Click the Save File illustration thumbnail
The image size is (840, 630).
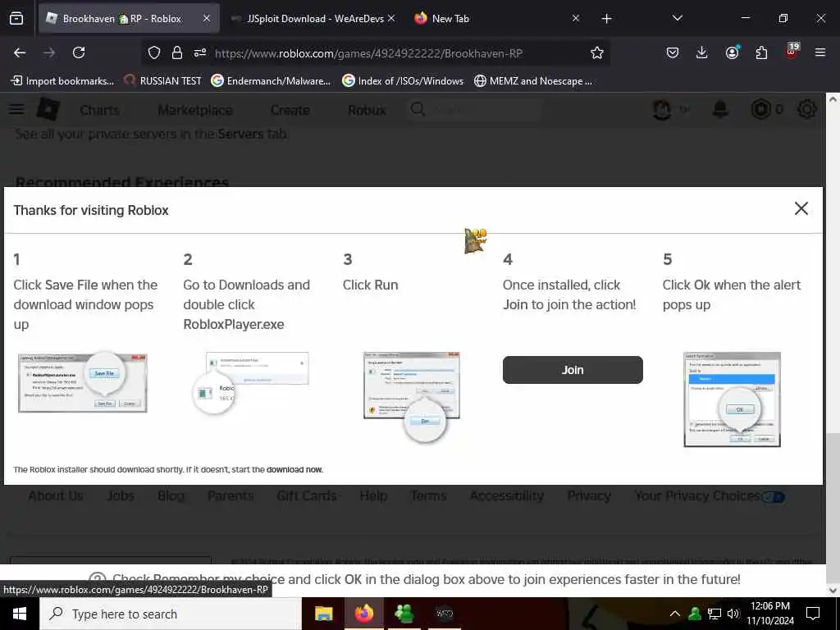point(83,381)
